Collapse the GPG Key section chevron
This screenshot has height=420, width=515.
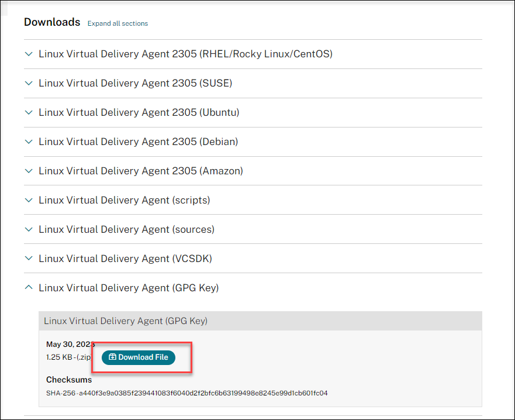[x=29, y=288]
